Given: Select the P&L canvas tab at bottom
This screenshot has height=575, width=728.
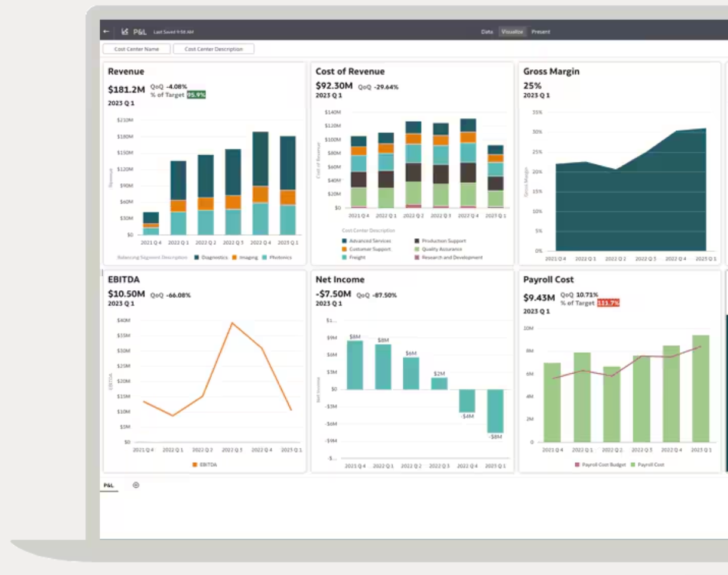Looking at the screenshot, I should 109,485.
